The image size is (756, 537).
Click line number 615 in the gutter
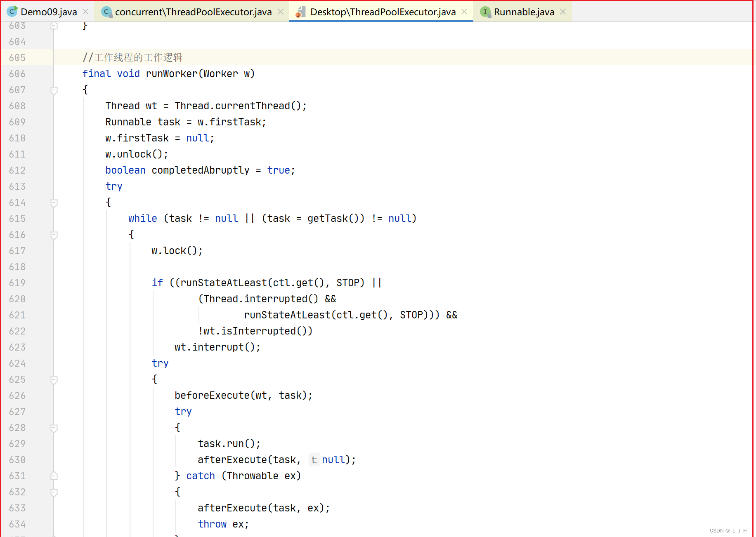pos(17,219)
